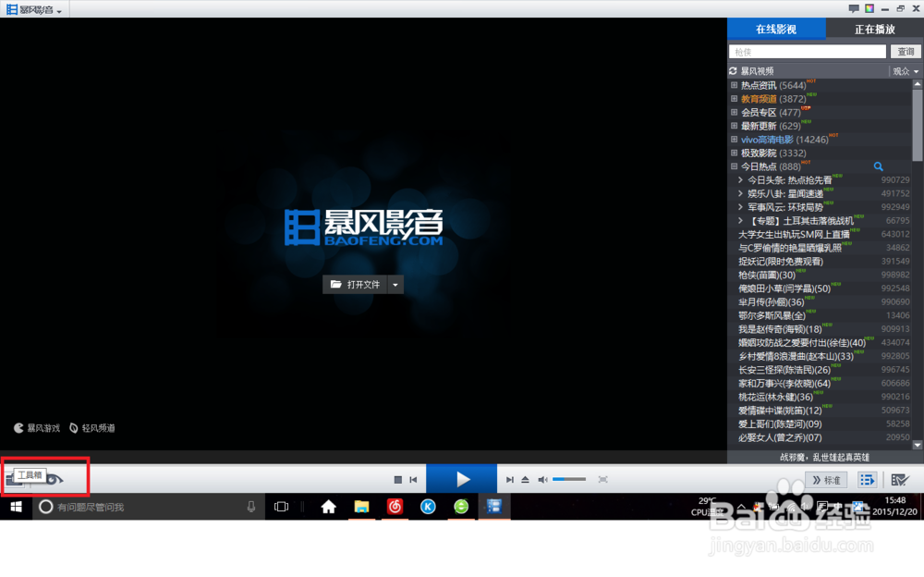924x577 pixels.
Task: Expand the vivo高清电影 category
Action: pyautogui.click(x=735, y=140)
